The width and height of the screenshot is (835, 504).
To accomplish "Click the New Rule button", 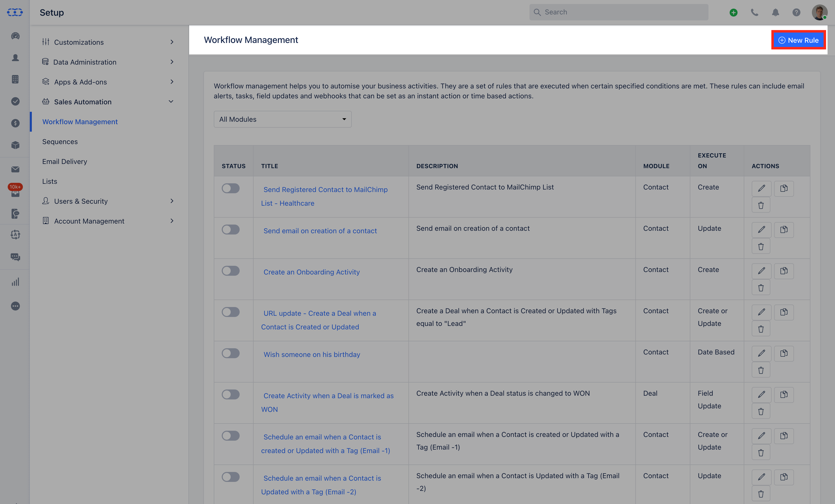I will coord(798,40).
